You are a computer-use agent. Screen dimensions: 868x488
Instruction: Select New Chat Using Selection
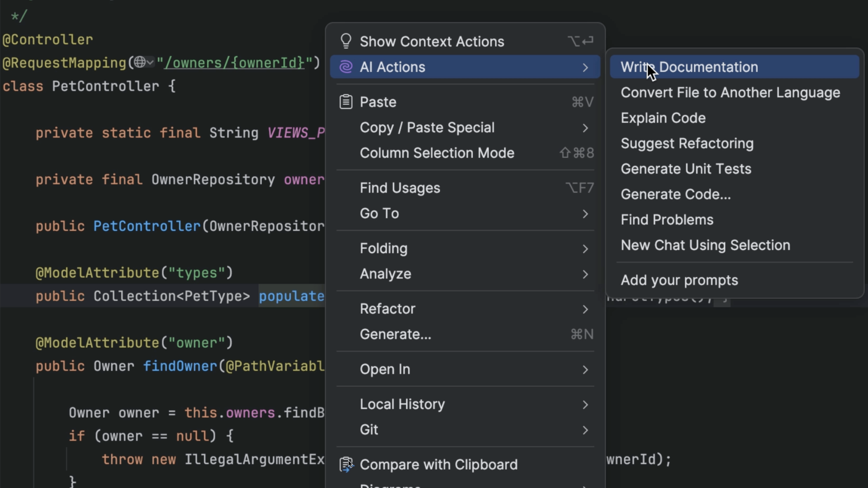705,245
